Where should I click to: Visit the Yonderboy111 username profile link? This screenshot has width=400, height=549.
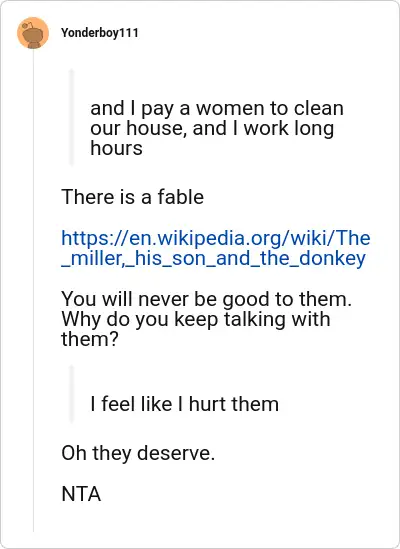click(x=100, y=33)
